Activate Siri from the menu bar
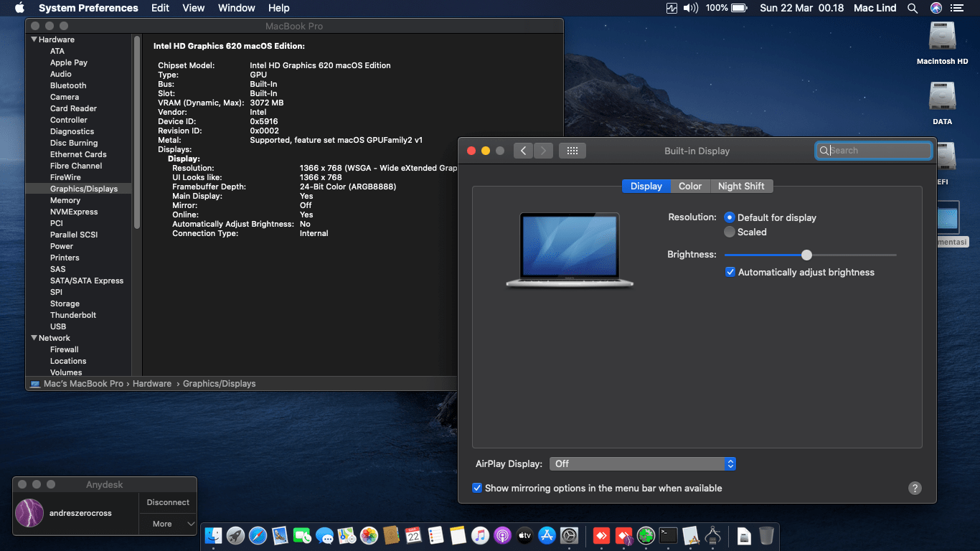 point(936,8)
